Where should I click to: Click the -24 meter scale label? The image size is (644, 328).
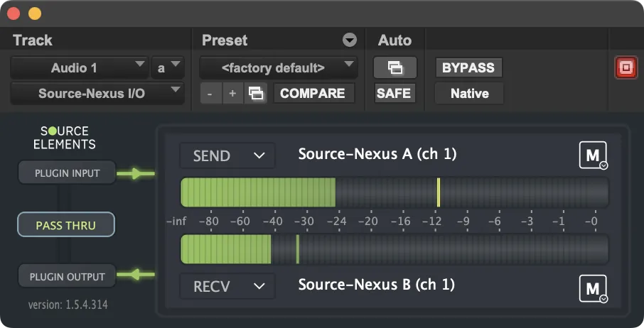tap(336, 221)
